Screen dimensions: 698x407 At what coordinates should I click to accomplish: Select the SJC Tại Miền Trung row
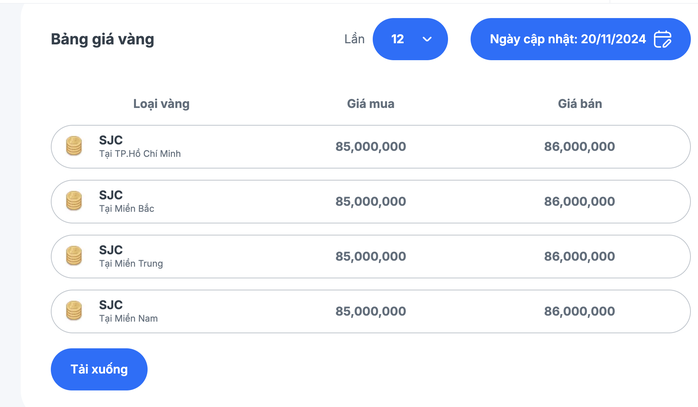click(371, 256)
